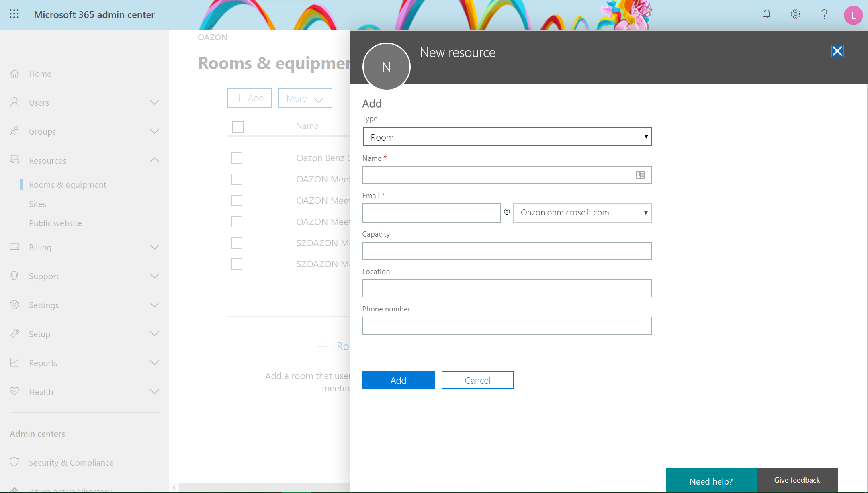Check the first SZOAZON row checkbox
Screen dimensions: 868x493
tap(237, 243)
